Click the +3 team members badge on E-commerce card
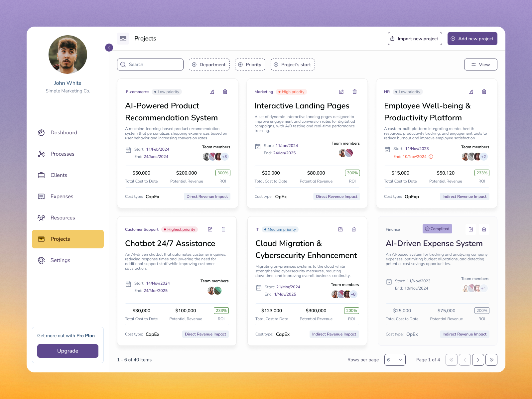The height and width of the screenshot is (399, 532). coord(225,157)
